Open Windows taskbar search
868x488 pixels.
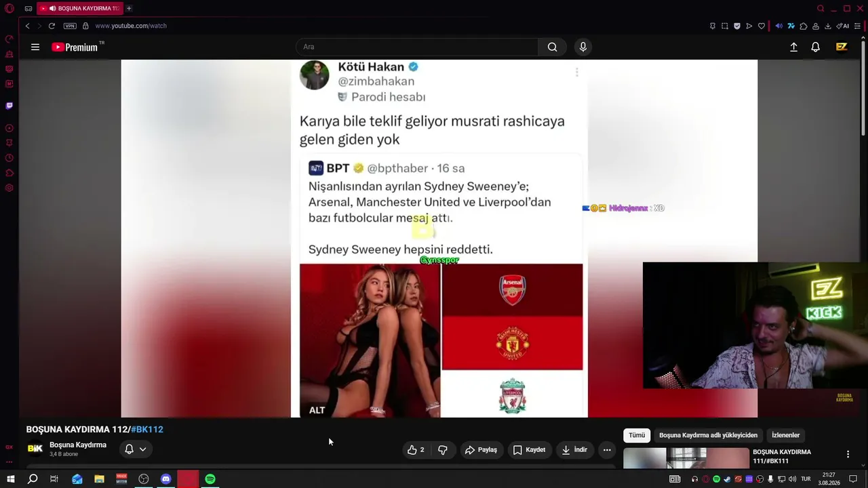(x=33, y=479)
